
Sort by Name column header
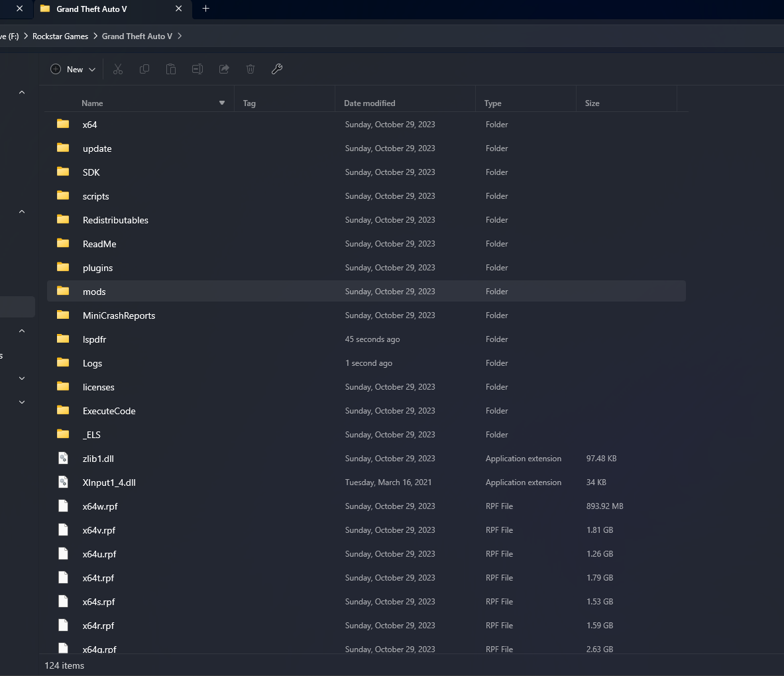tap(93, 103)
